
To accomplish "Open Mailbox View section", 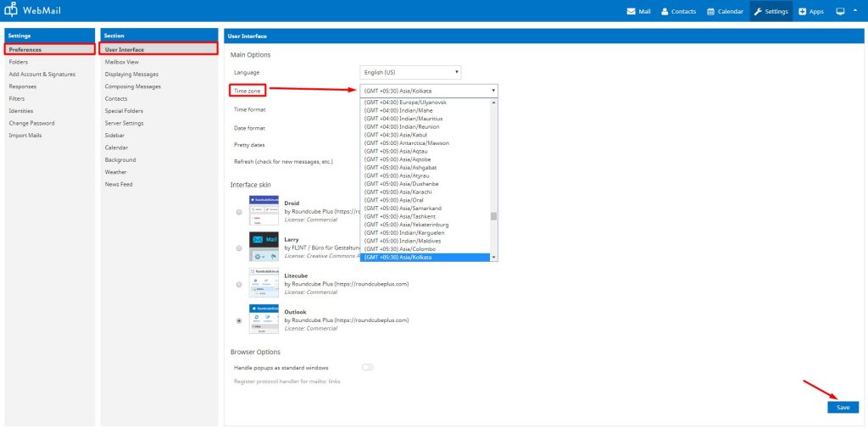I will point(121,62).
